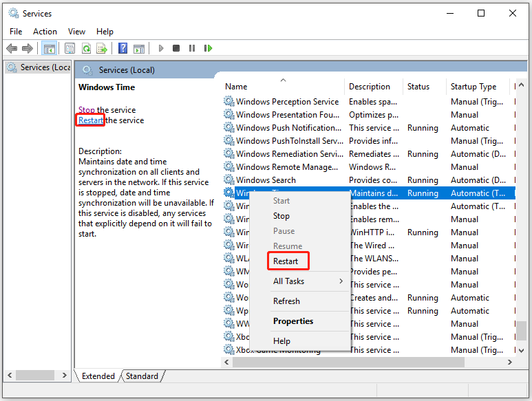Screen dimensions: 532x401
Task: Click the services list scroll up arrow
Action: pos(522,85)
